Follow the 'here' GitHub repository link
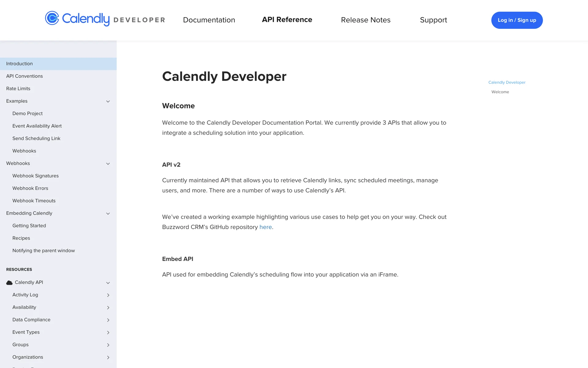This screenshot has height=368, width=588. 266,227
